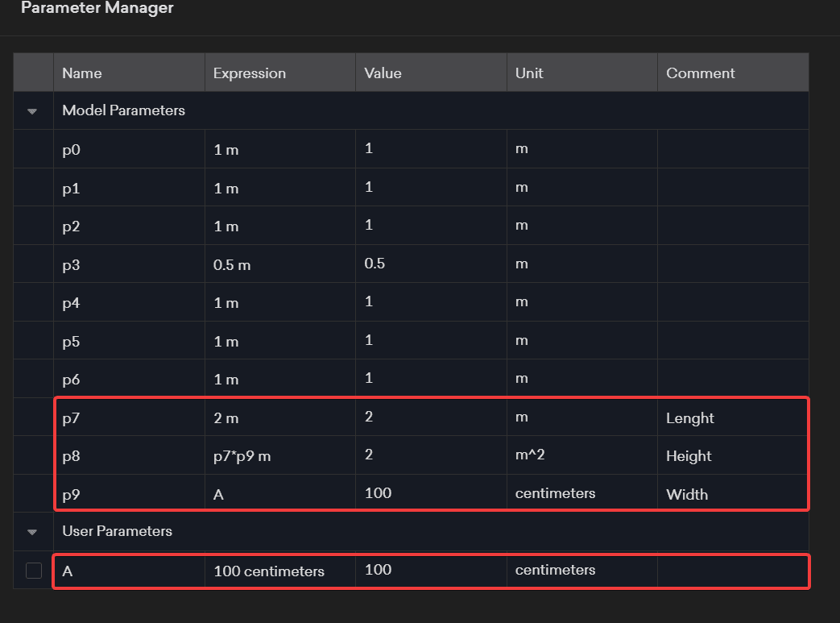Sort by the Expression column header
Viewport: 840px width, 623px height.
[249, 73]
